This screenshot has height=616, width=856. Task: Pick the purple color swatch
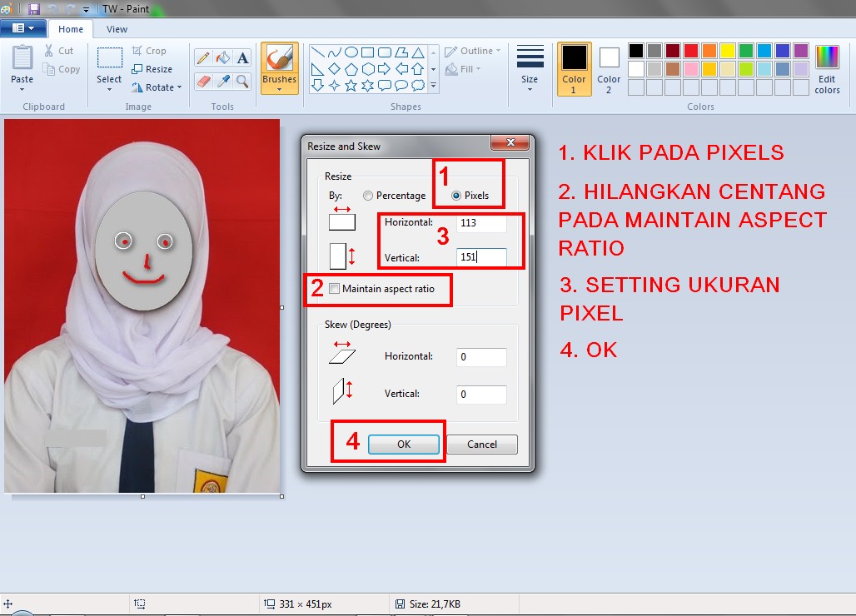click(x=801, y=51)
